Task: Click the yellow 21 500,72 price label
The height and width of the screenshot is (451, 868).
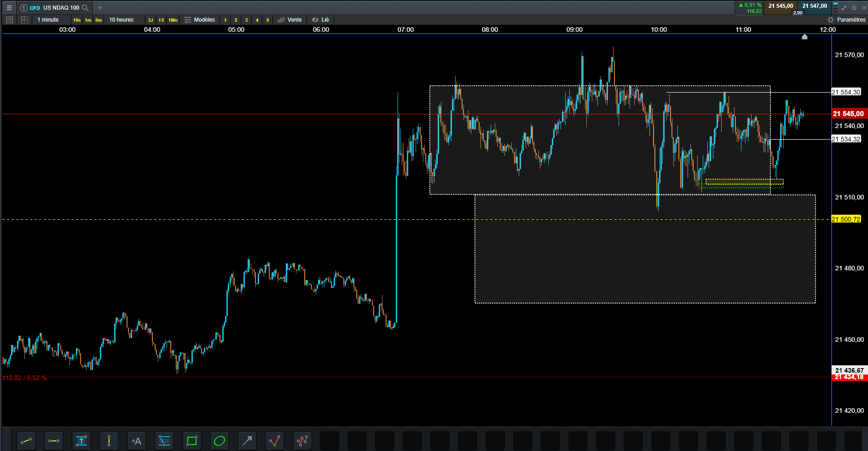Action: tap(846, 219)
